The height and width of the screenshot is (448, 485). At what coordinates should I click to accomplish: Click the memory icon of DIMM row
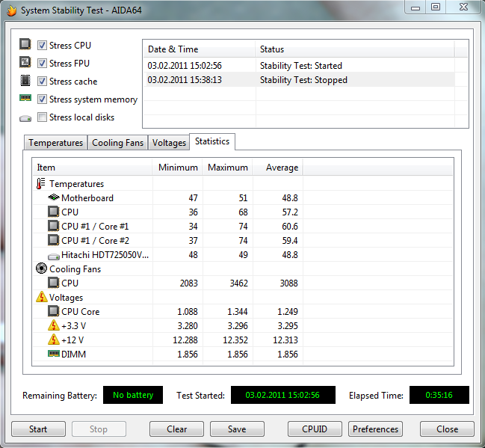(54, 353)
